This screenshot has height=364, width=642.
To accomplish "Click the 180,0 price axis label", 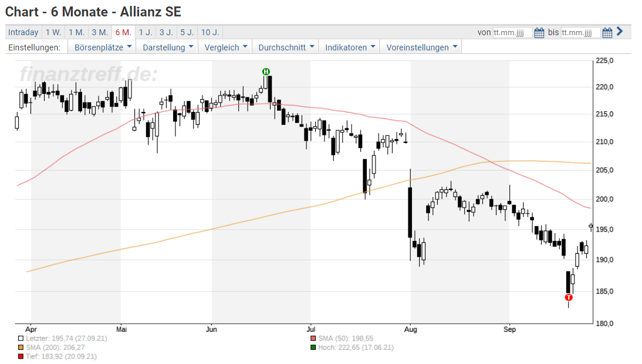I will point(605,324).
